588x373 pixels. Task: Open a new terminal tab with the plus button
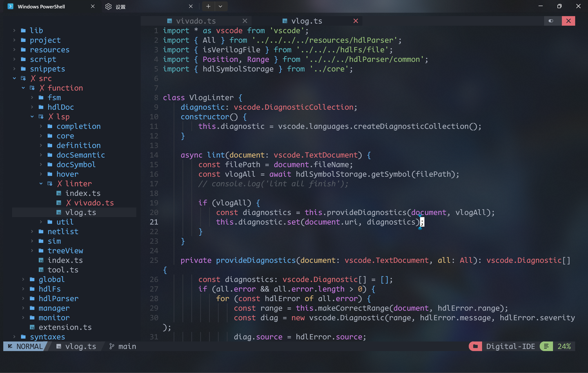[x=208, y=6]
